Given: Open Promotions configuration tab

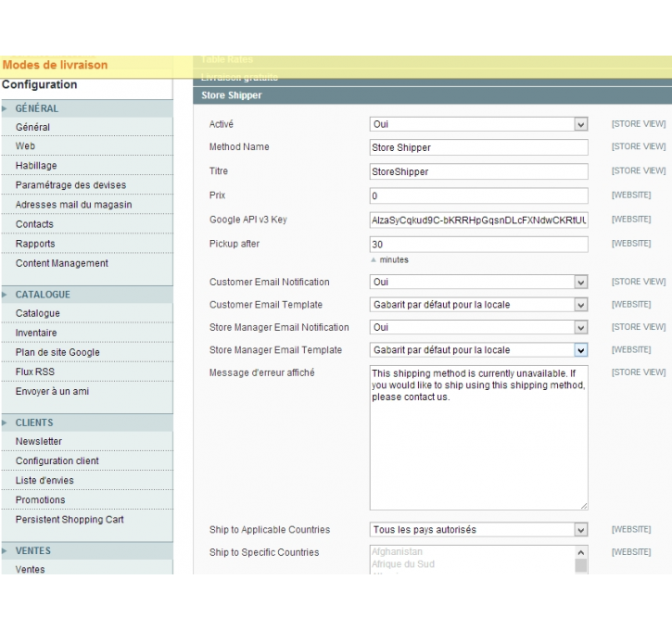Looking at the screenshot, I should [x=87, y=499].
